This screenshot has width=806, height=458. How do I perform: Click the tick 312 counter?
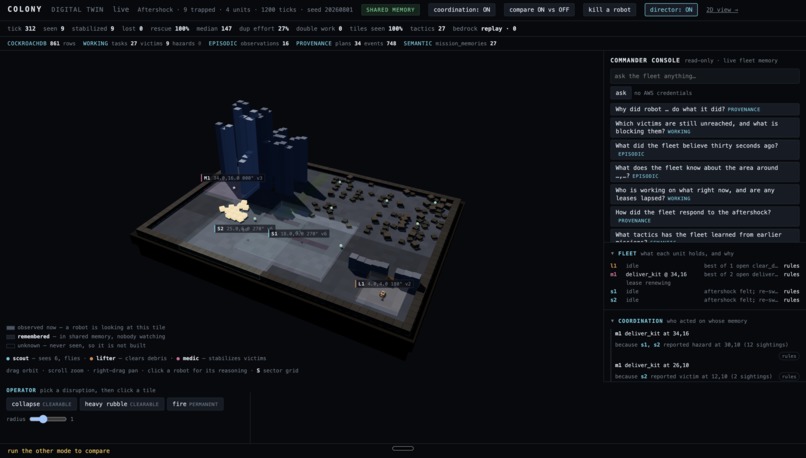tap(22, 29)
